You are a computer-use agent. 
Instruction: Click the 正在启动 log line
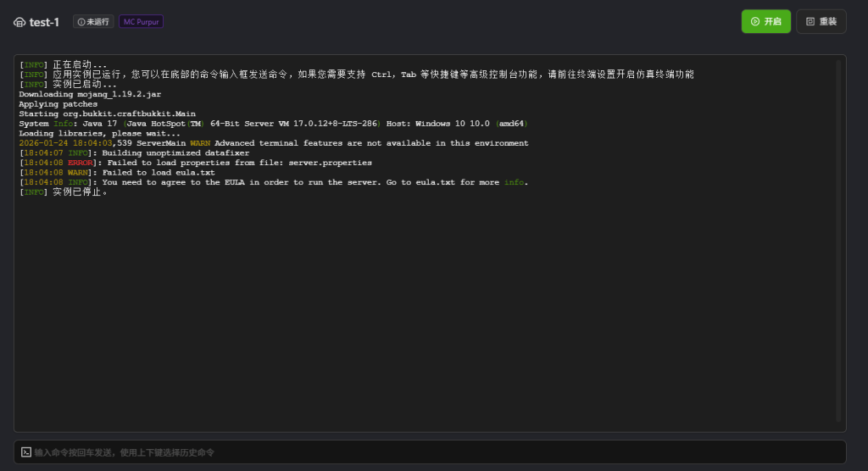[64, 64]
